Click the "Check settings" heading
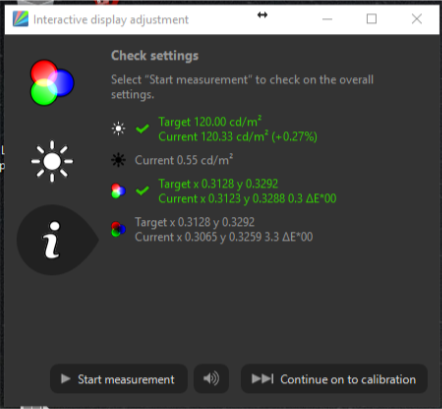Image resolution: width=442 pixels, height=409 pixels. (x=155, y=56)
